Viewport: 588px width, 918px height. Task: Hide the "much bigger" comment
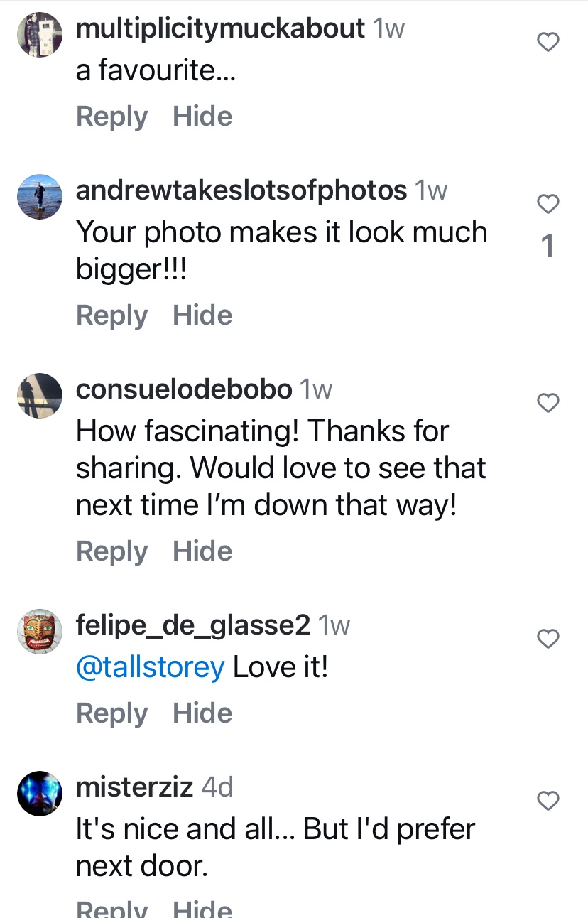pos(202,315)
